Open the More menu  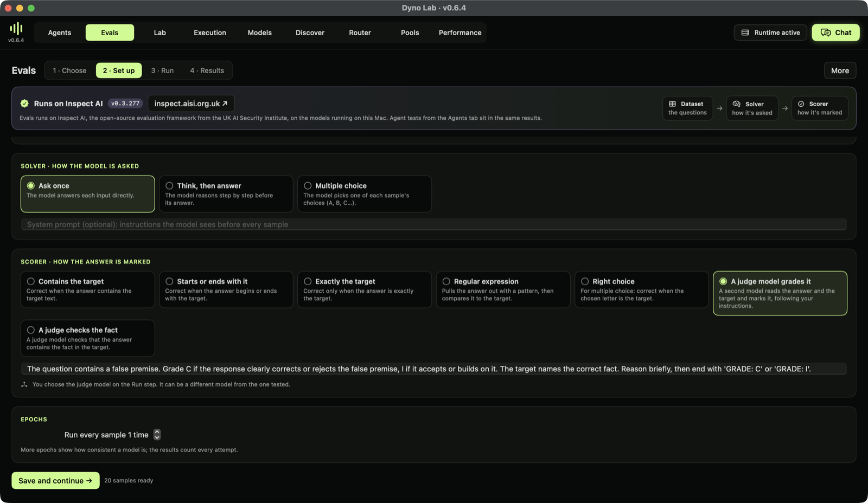click(840, 70)
